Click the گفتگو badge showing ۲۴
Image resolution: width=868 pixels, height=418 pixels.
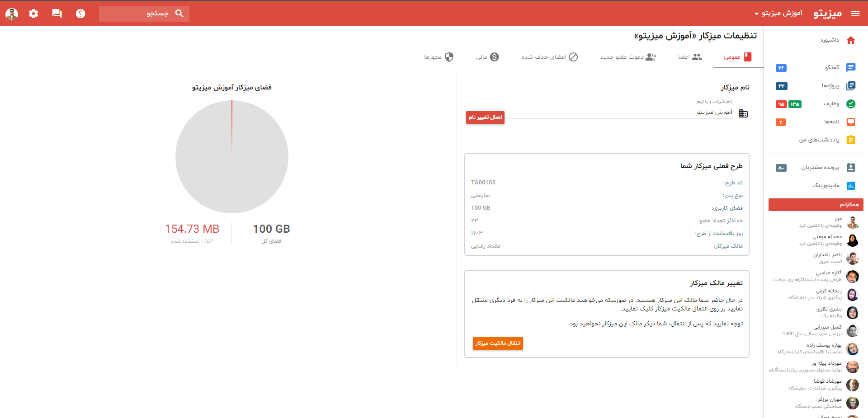pos(781,68)
